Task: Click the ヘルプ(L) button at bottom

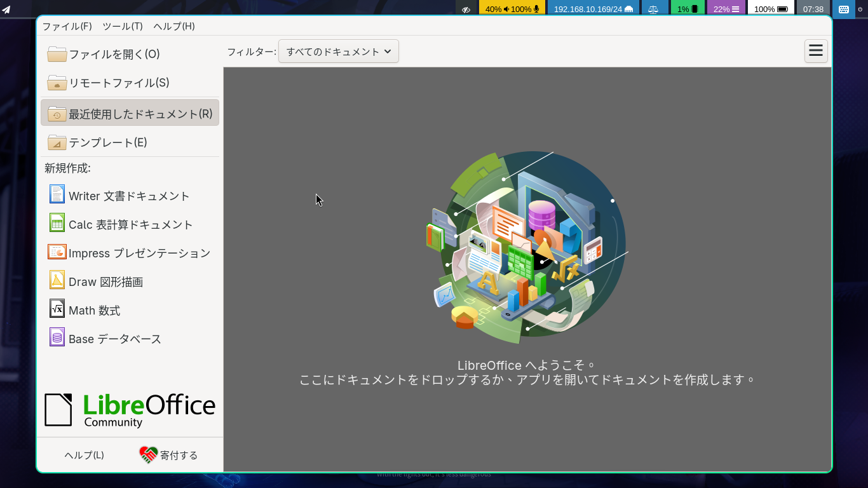Action: 84,455
